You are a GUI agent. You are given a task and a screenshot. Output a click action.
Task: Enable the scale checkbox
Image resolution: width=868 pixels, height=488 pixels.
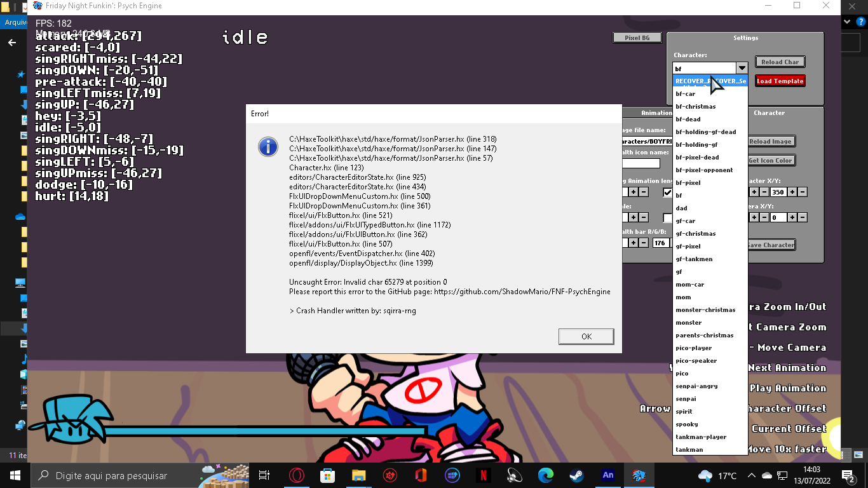[x=667, y=217]
